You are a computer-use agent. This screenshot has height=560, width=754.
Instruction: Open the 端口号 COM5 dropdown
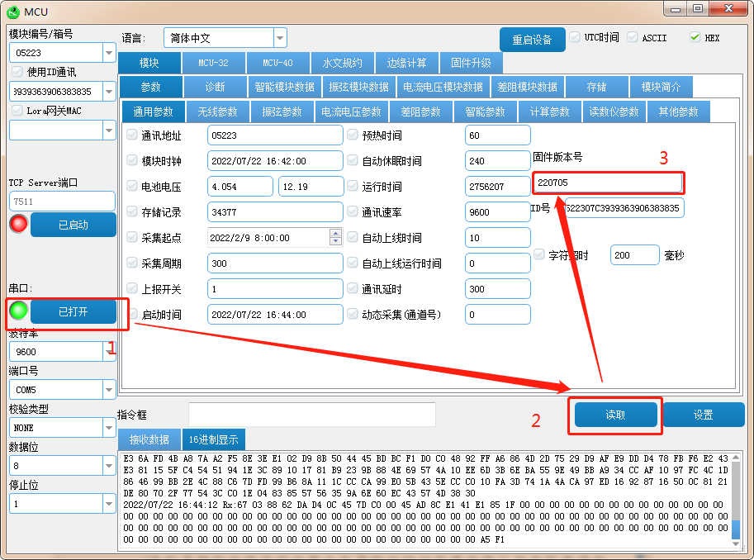coord(109,389)
